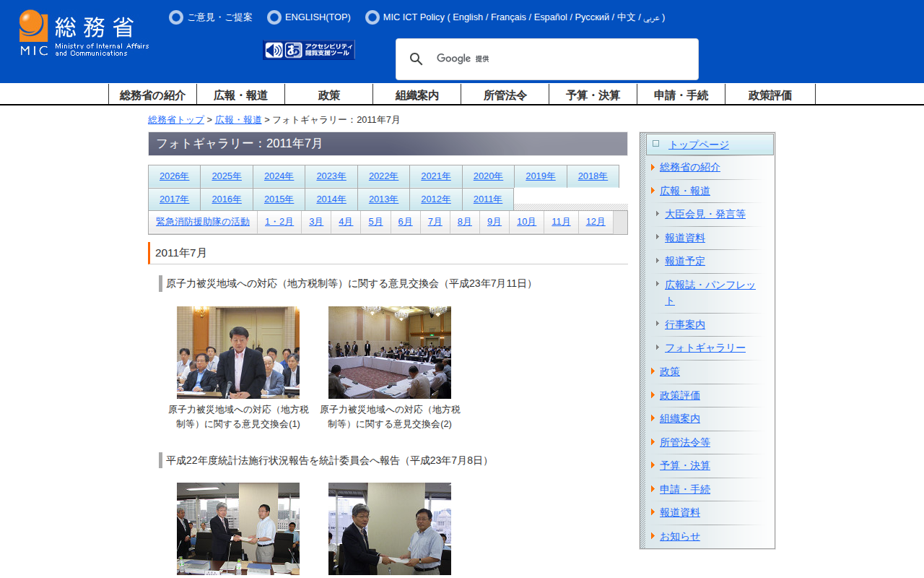Go to 総務省トップ breadcrumb link

[176, 120]
